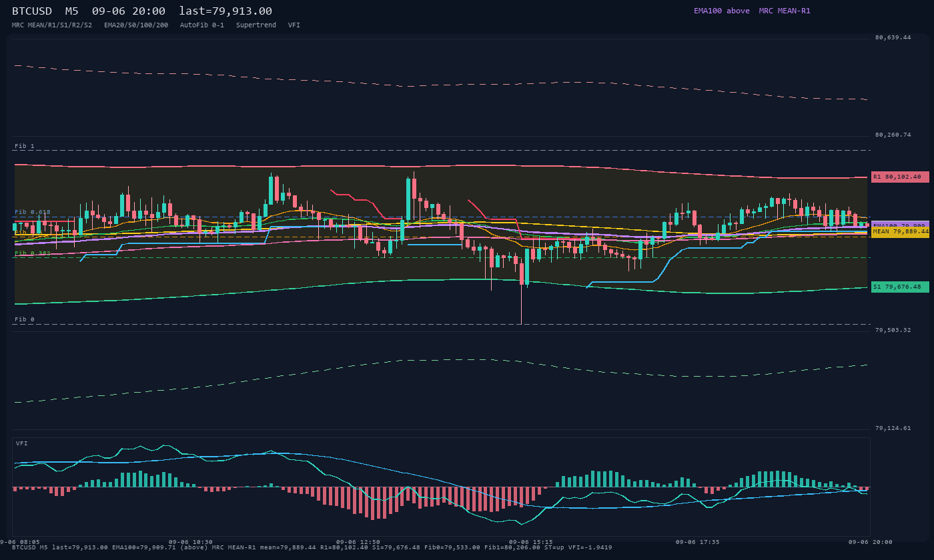The height and width of the screenshot is (560, 934).
Task: Click the bottom status line starting 'BTCUSD M5 last='
Action: tap(312, 547)
